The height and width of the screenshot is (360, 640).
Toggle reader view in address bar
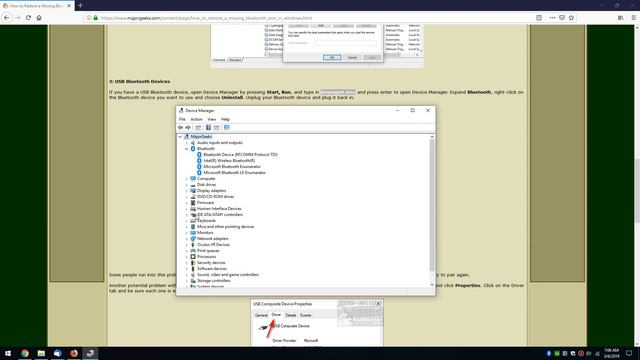click(539, 18)
